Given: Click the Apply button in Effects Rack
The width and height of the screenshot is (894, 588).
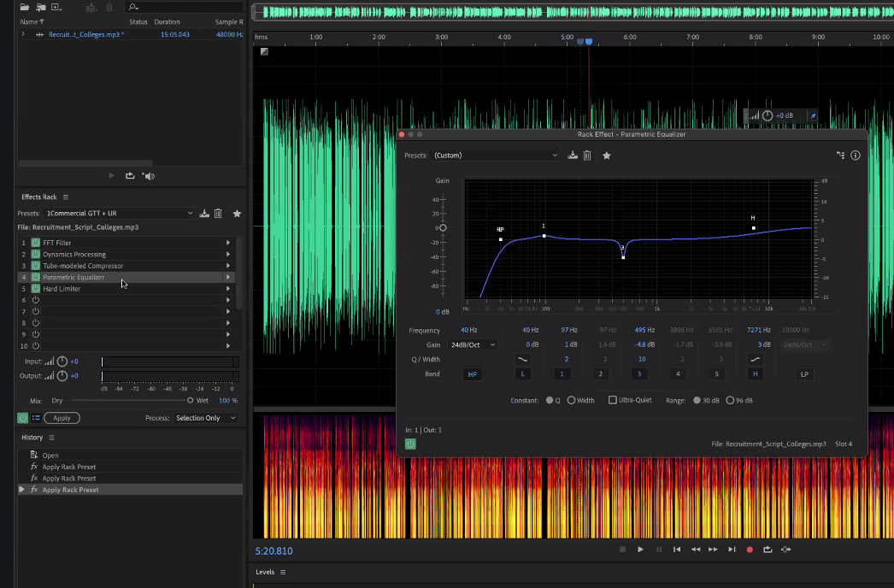Looking at the screenshot, I should [x=62, y=418].
